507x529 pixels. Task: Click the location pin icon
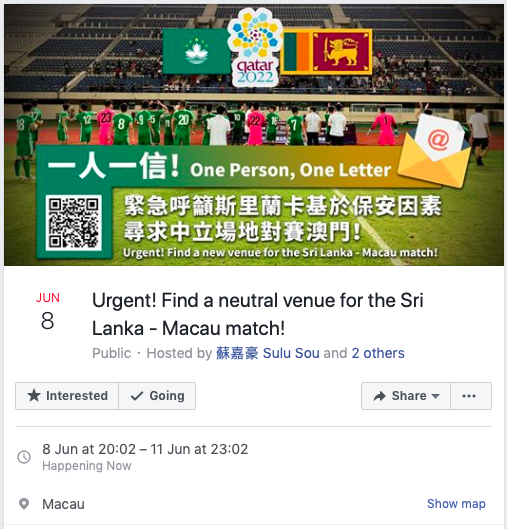click(24, 504)
